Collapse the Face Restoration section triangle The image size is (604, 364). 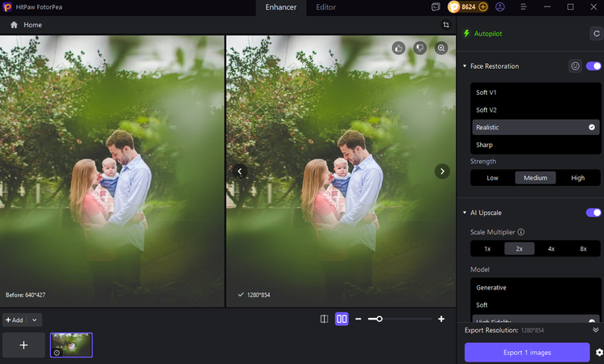(x=465, y=66)
